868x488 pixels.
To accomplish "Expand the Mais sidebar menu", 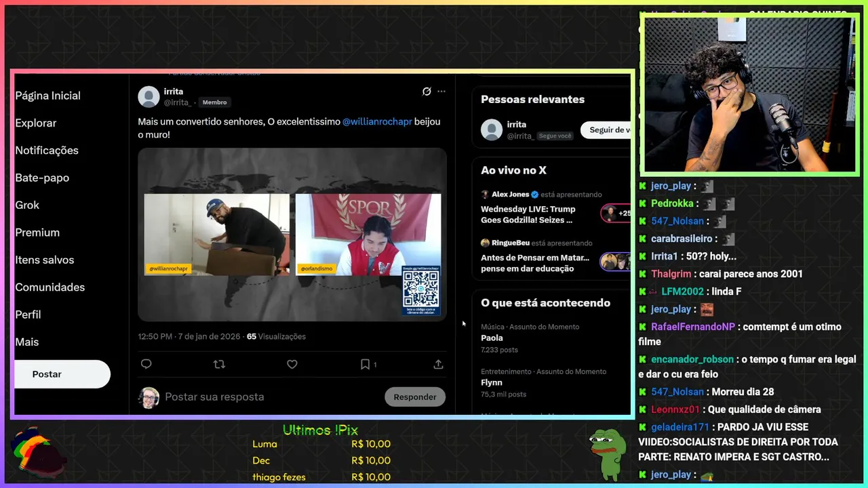I will click(27, 342).
